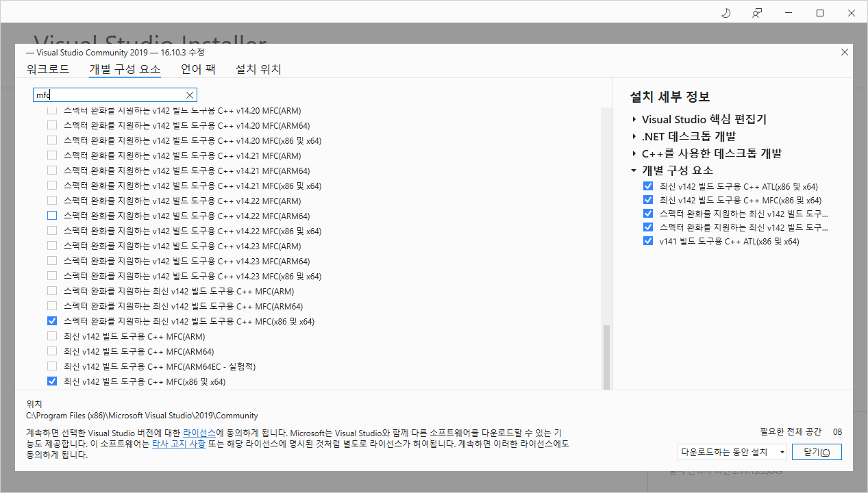Image resolution: width=868 pixels, height=493 pixels.
Task: Click the component list scrollbar thumb
Action: (606, 356)
